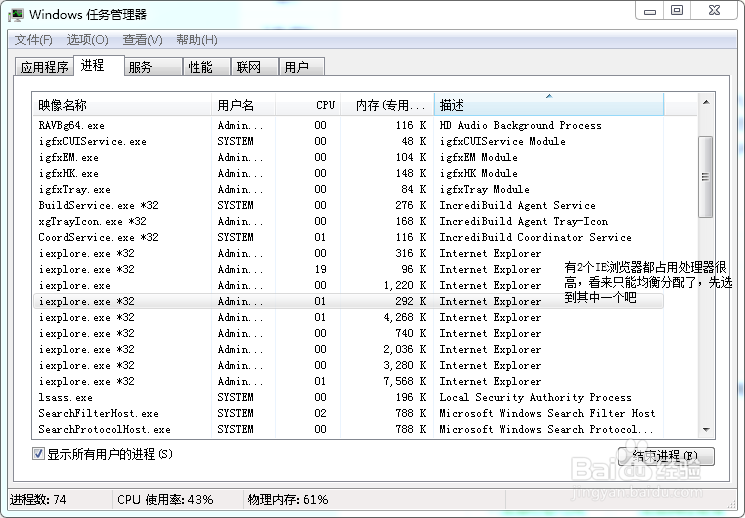Sort by 内存(专用 column header
745x518 pixels.
click(x=387, y=105)
